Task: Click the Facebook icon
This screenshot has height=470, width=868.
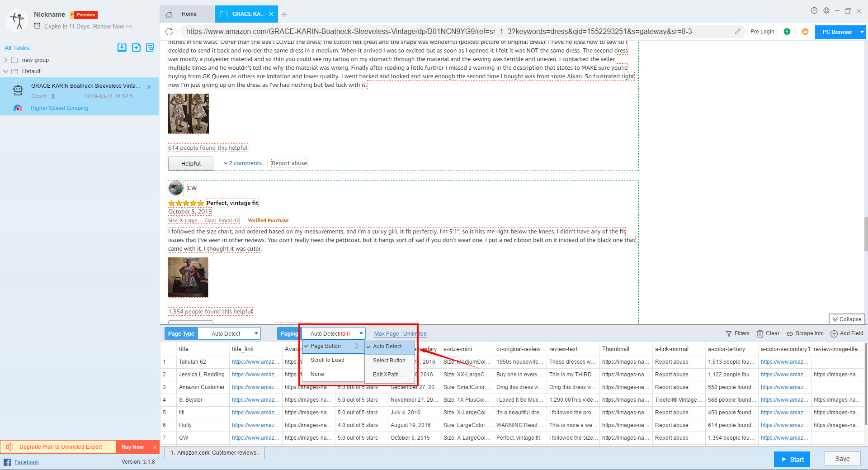Action: 7,462
